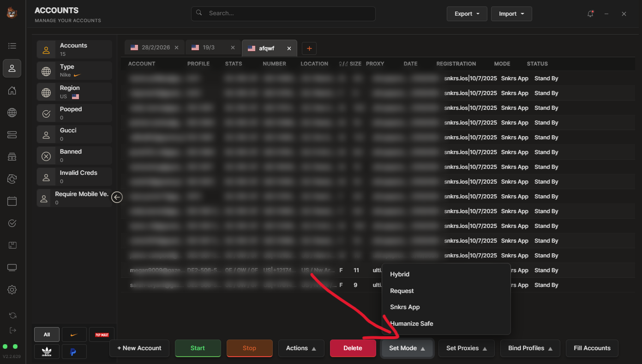Screen dimensions: 642x364
Task: Select the All store filter
Action: coord(47,334)
